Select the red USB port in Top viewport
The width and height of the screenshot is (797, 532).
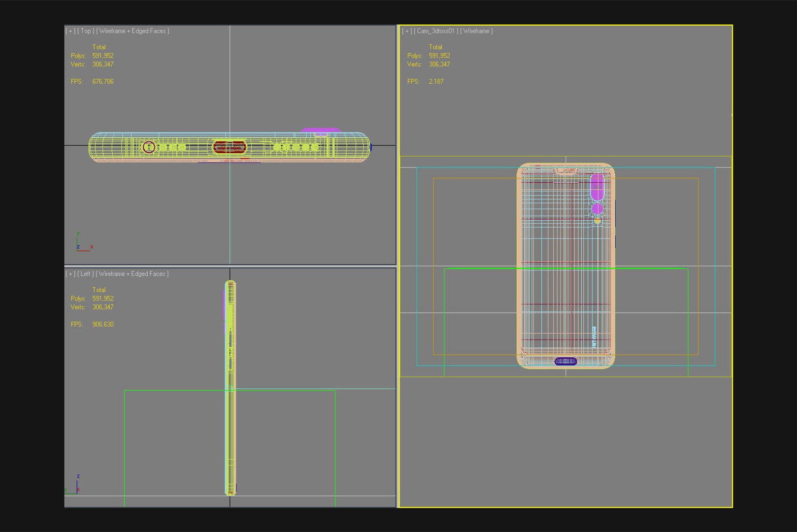230,147
